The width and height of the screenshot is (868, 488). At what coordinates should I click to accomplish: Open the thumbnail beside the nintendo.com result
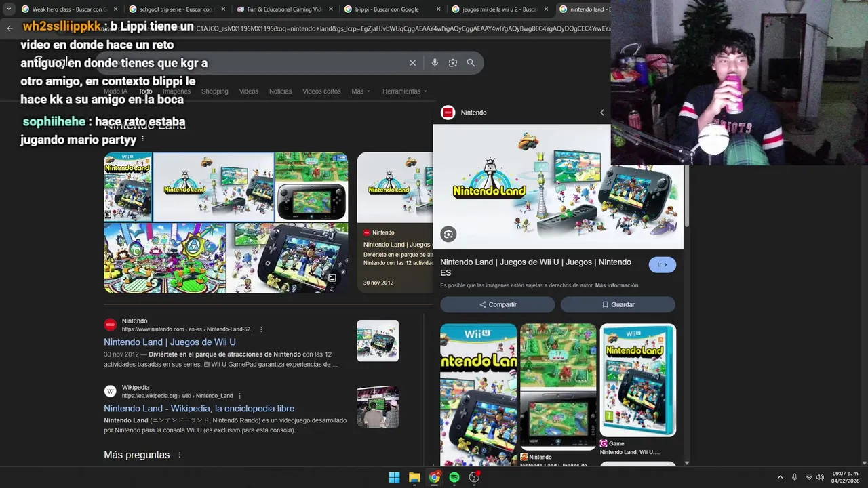click(378, 341)
